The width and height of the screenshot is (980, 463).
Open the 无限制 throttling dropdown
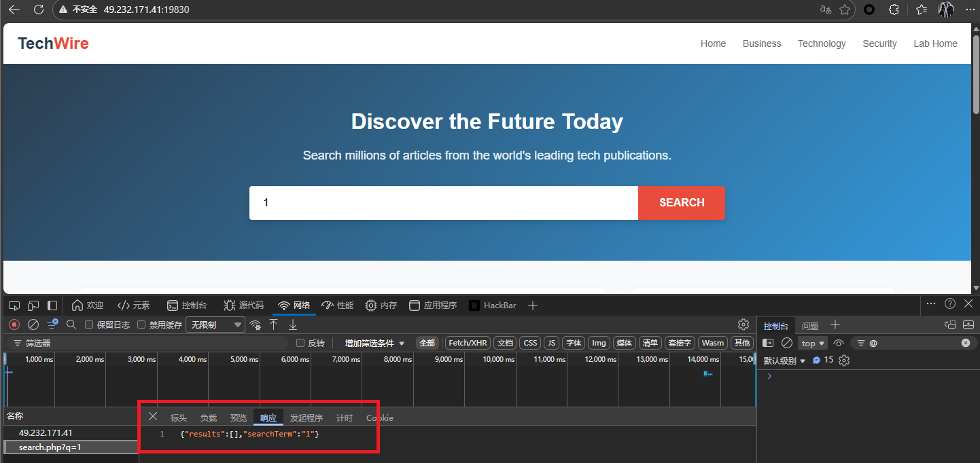(x=215, y=325)
